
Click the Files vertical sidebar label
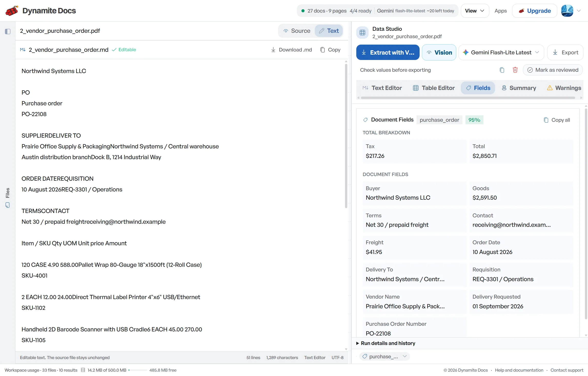(x=8, y=193)
